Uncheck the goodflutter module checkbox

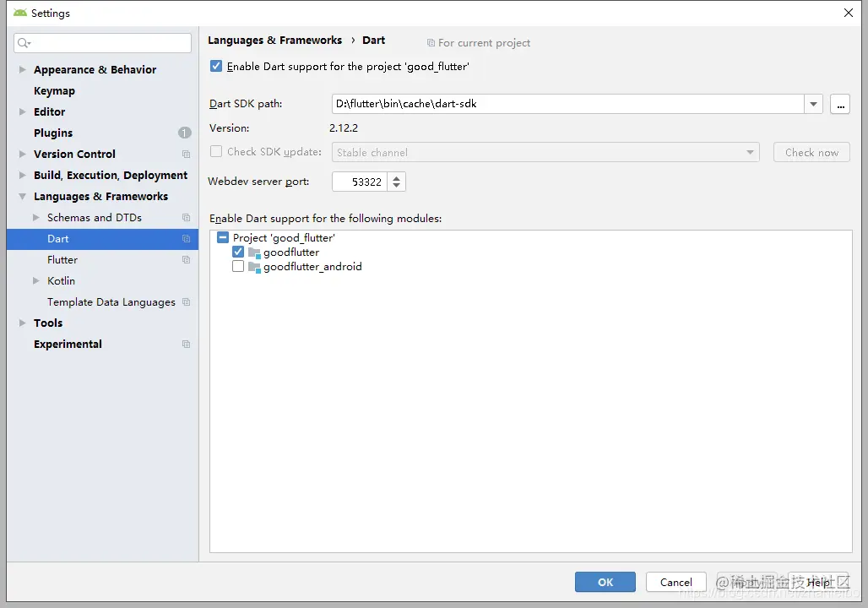[x=238, y=252]
